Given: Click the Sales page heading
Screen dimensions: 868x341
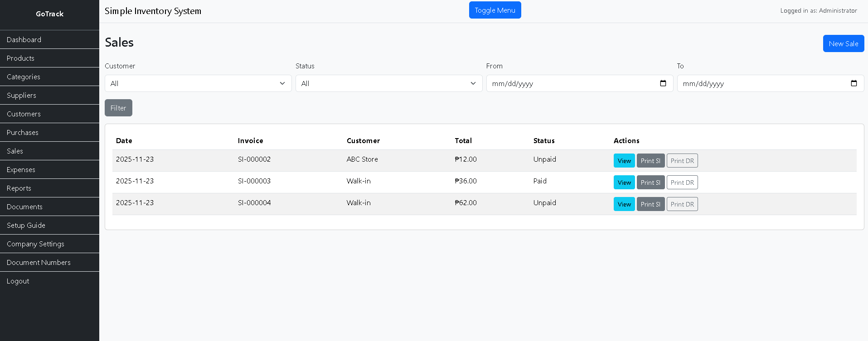Looking at the screenshot, I should point(119,42).
